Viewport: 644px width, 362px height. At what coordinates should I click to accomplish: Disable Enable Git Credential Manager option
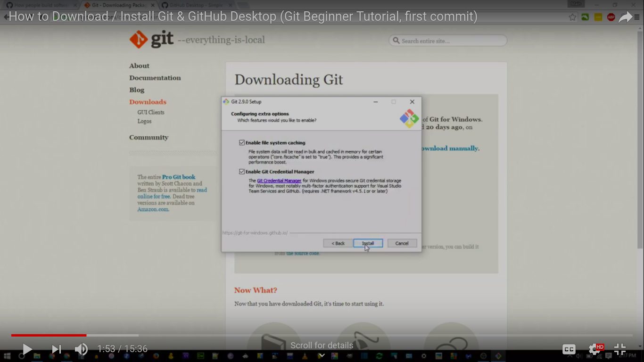[x=242, y=172]
